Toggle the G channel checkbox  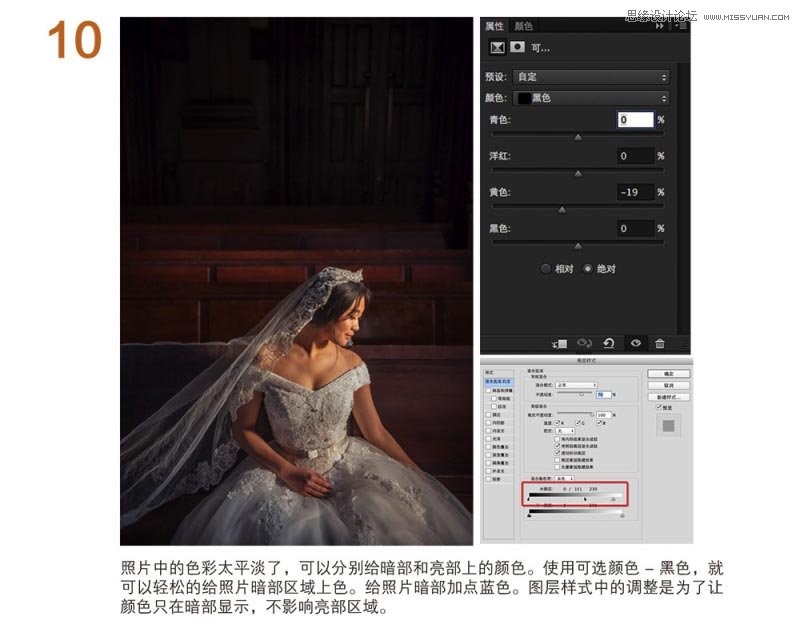point(578,422)
